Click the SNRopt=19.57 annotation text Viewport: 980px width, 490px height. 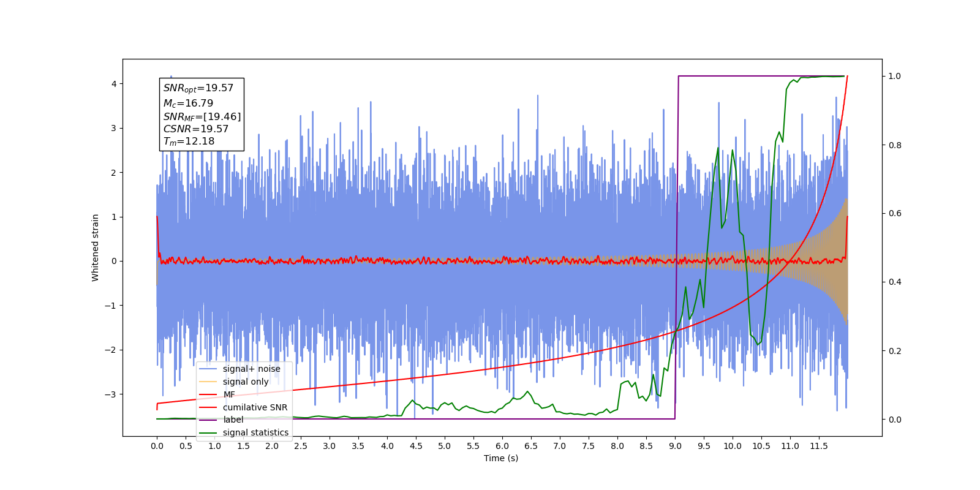pos(198,88)
